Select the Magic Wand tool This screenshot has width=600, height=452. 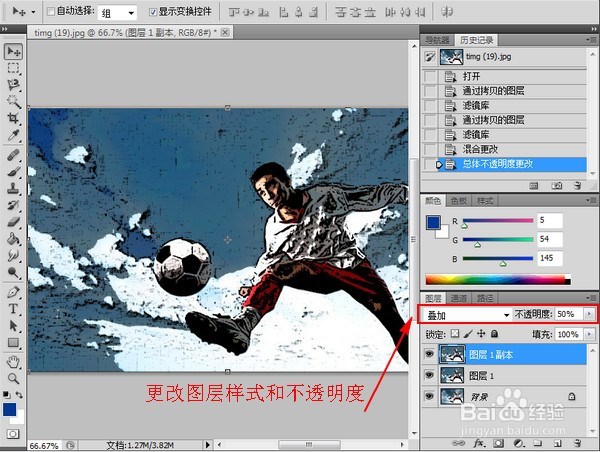pos(13,101)
